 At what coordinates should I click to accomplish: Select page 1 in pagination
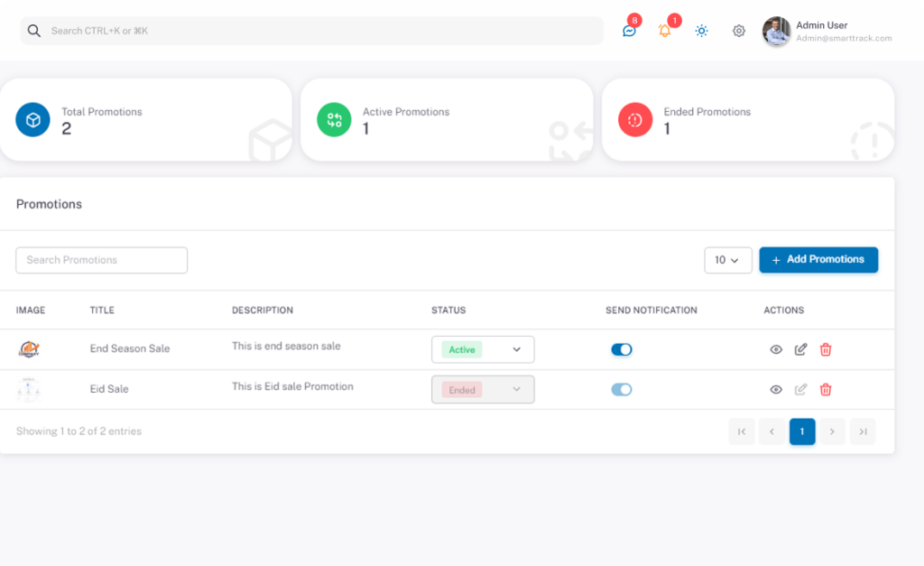click(802, 432)
